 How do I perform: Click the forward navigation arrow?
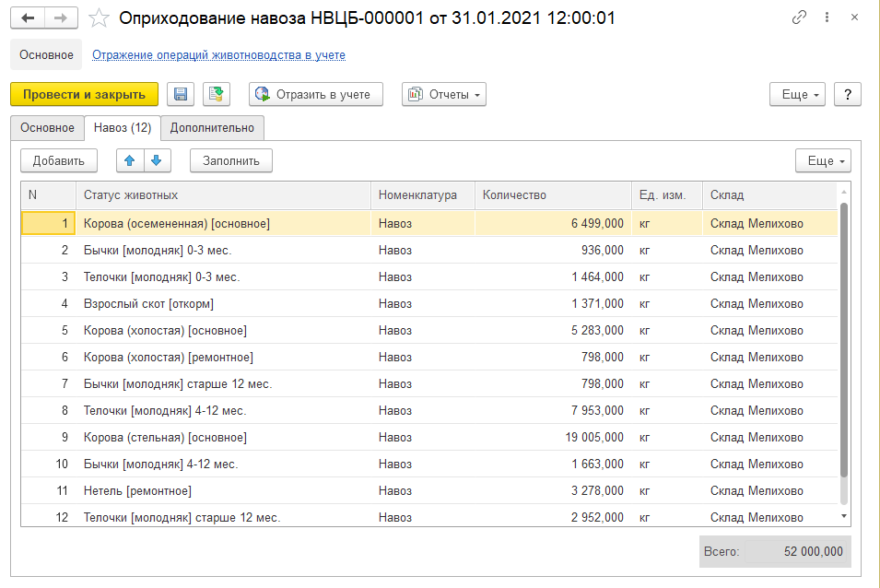(x=61, y=18)
